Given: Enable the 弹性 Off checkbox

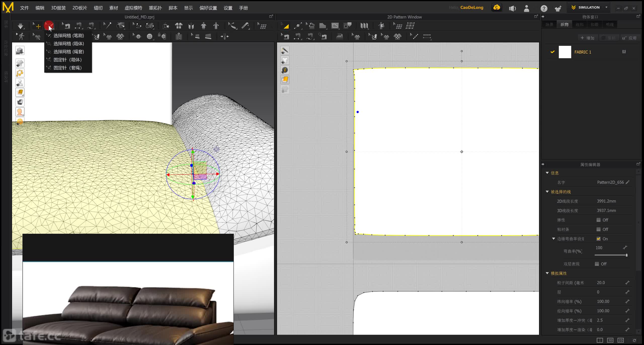Looking at the screenshot, I should click(598, 220).
